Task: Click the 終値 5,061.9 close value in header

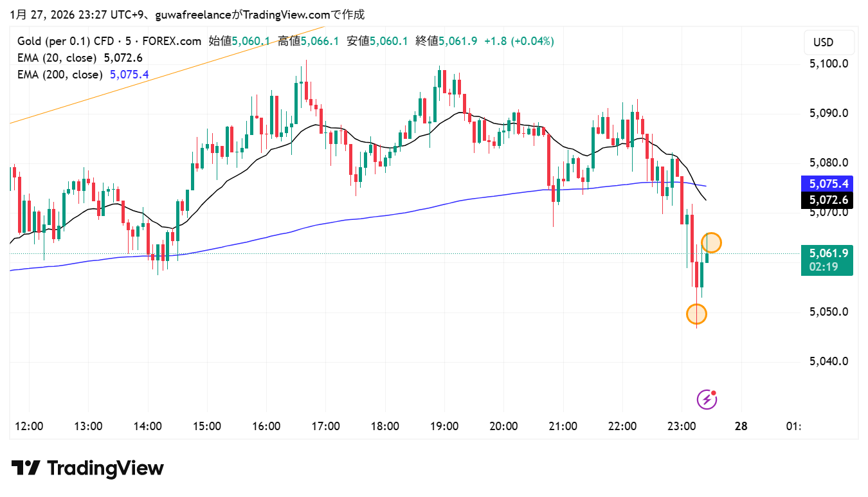Action: pos(446,41)
